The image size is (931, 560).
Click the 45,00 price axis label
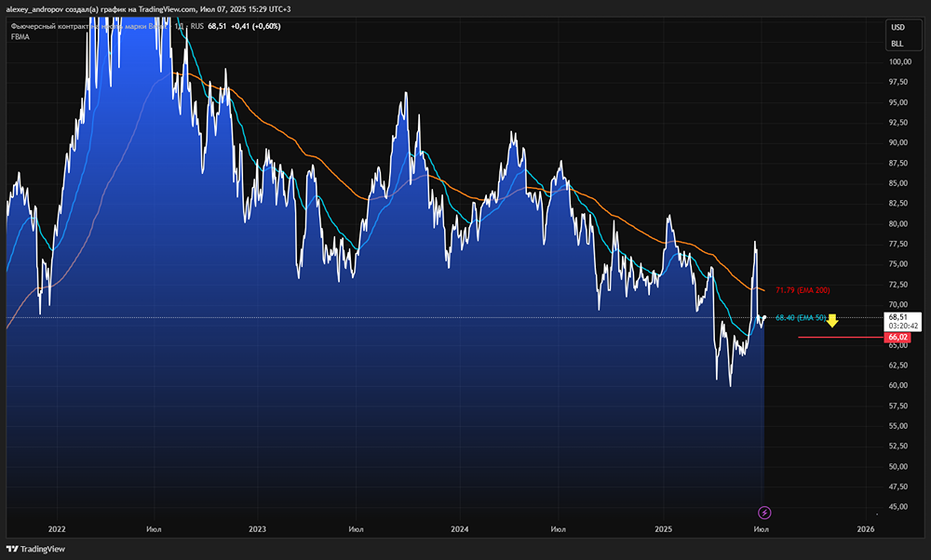coord(898,507)
